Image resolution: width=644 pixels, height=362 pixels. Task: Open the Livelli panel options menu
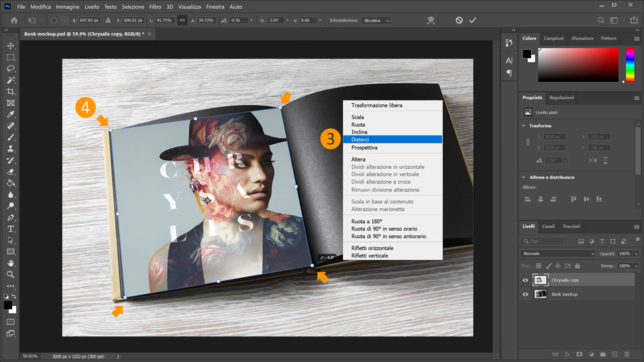tap(637, 227)
